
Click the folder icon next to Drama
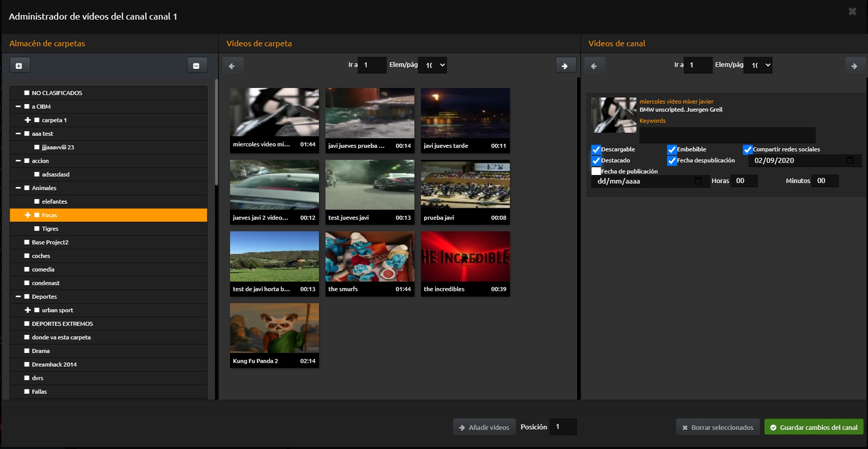pos(27,351)
